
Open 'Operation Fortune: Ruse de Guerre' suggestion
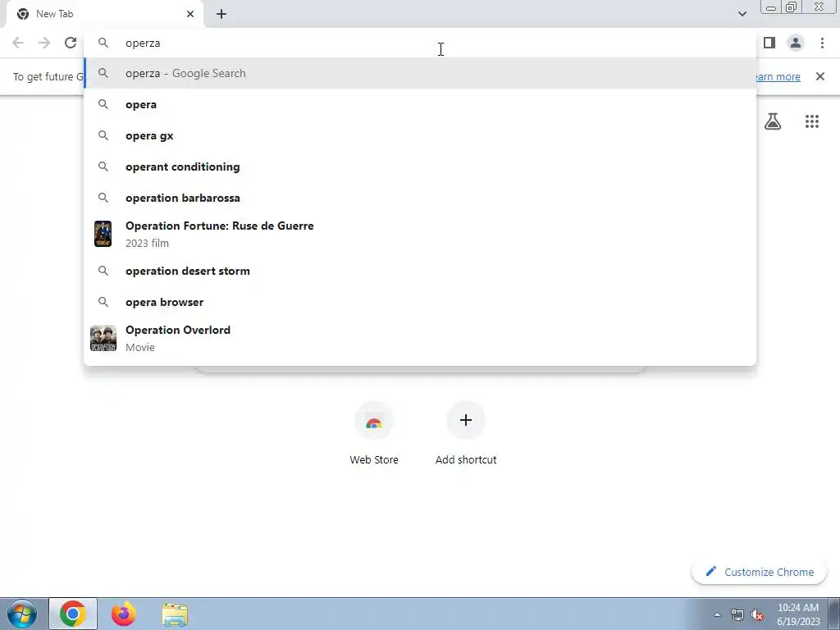tap(420, 234)
